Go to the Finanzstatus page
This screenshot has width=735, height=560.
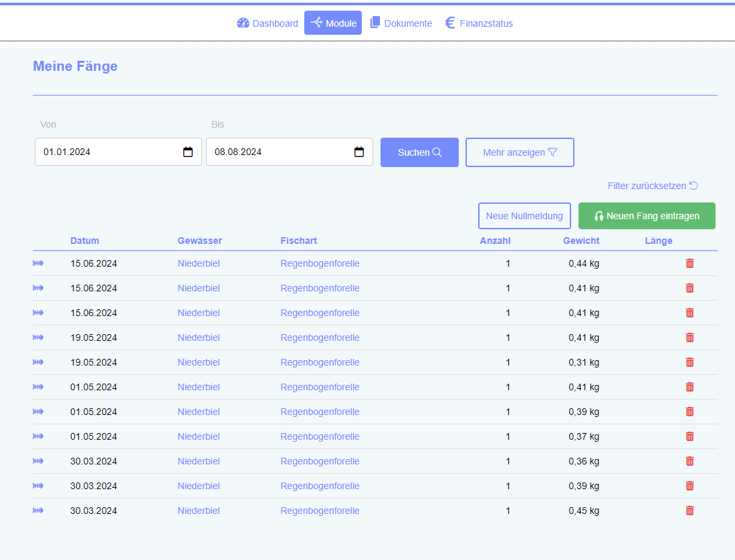(x=479, y=23)
